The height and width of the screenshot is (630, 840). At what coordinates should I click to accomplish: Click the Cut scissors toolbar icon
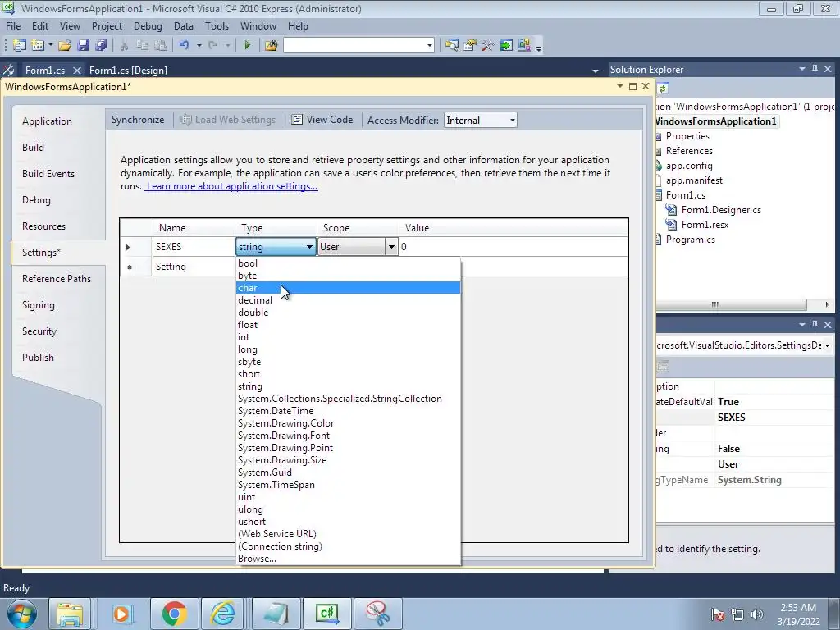(x=125, y=46)
